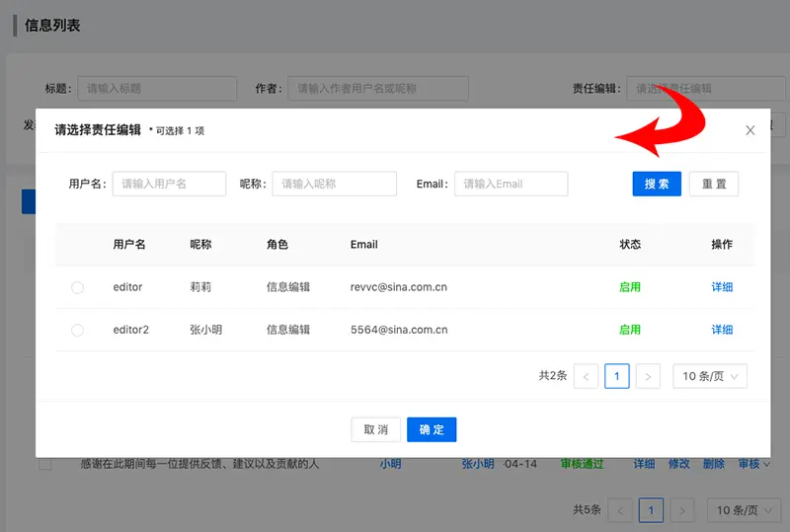Click the 信息列表 page heading

tap(52, 26)
